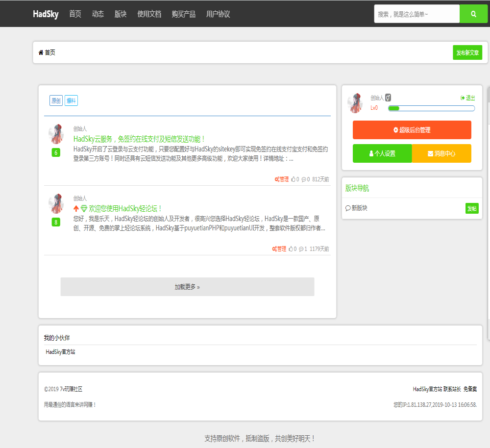The width and height of the screenshot is (490, 448).
Task: Open 用户协议 in the top navigation
Action: tap(218, 14)
